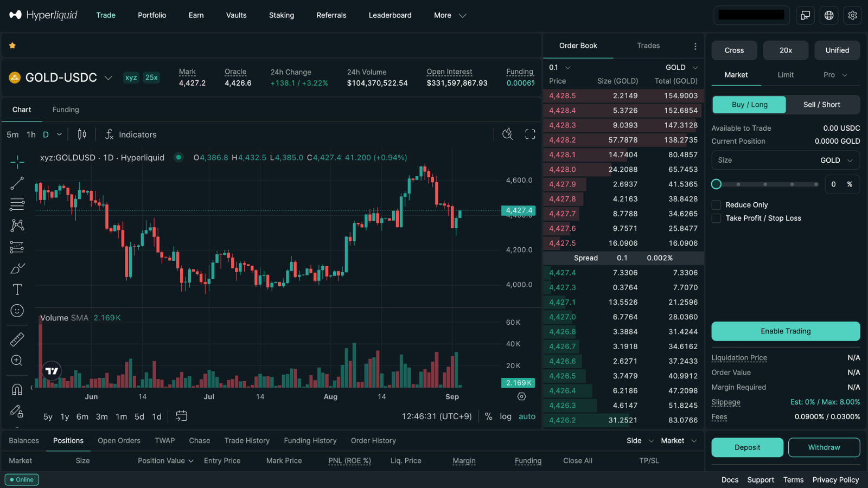This screenshot has height=488, width=868.
Task: Set leverage via the 20x button
Action: pos(786,50)
